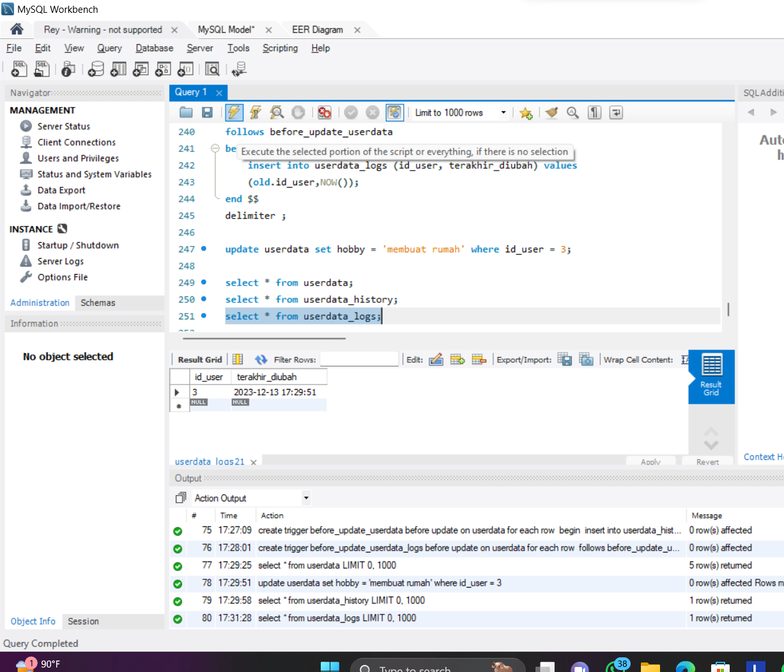Image resolution: width=784 pixels, height=672 pixels.
Task: Create a new table icon
Action: 118,69
